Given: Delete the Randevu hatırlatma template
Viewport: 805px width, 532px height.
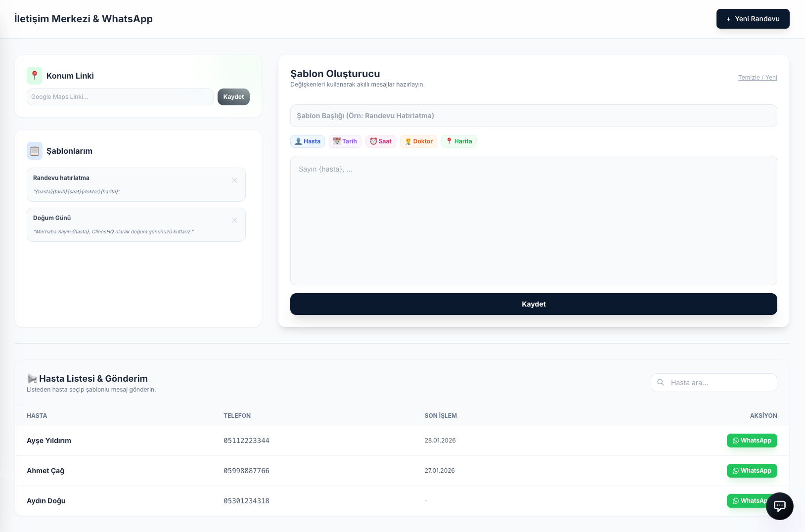Looking at the screenshot, I should (x=234, y=180).
